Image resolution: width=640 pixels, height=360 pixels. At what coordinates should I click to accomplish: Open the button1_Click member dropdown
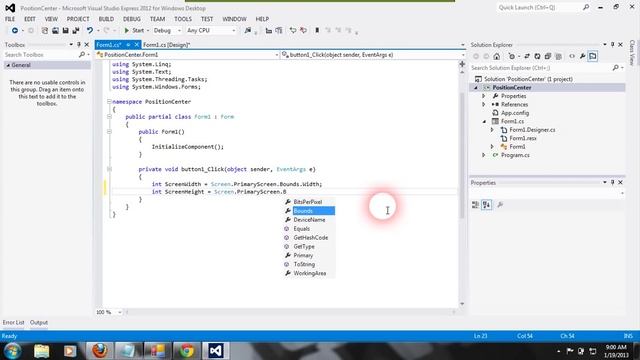[373, 55]
